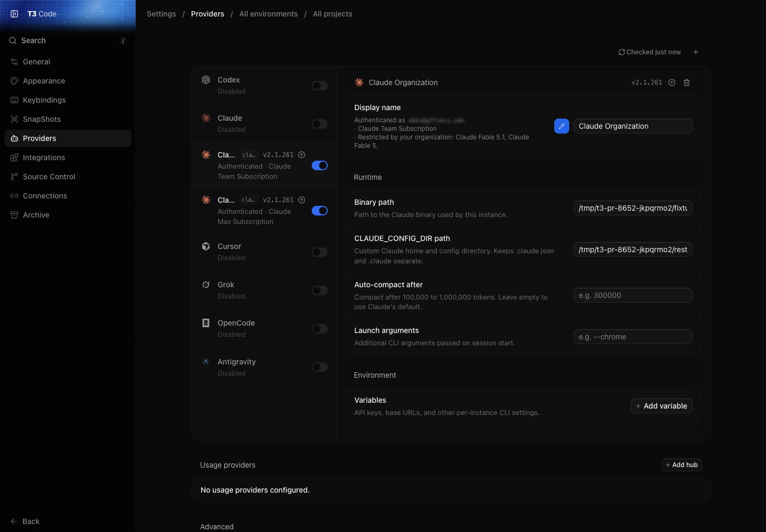The width and height of the screenshot is (766, 532).
Task: Click All projects breadcrumb
Action: [332, 14]
